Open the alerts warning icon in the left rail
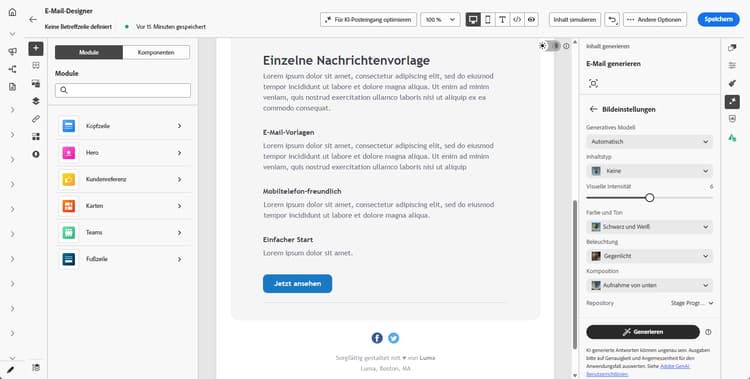The image size is (750, 379). coord(36,154)
